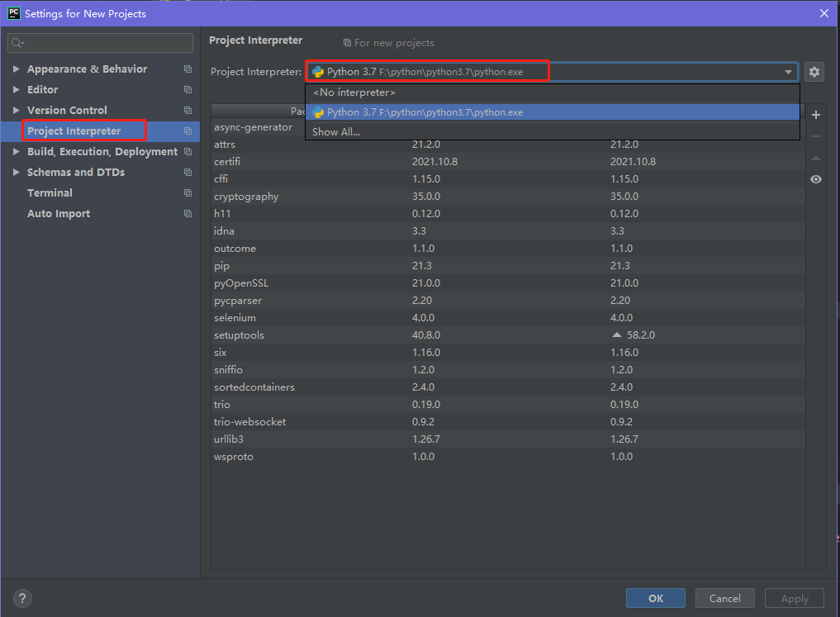Viewport: 840px width, 617px height.
Task: Expand Build, Execution, Deployment section
Action: pyautogui.click(x=16, y=152)
